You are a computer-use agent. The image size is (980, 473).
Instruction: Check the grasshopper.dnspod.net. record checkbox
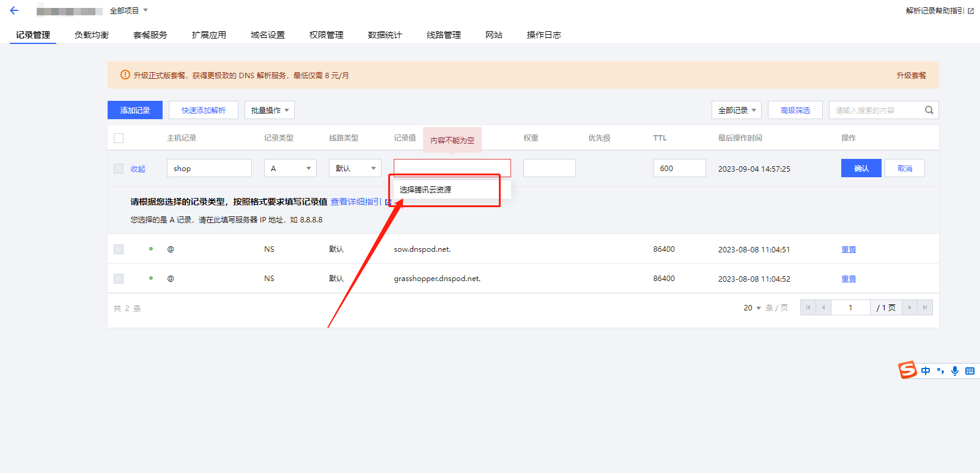[x=119, y=279]
